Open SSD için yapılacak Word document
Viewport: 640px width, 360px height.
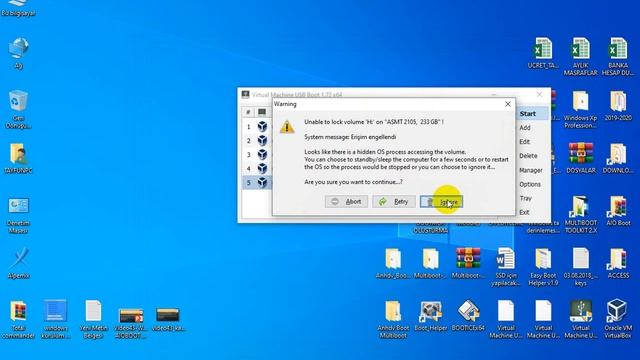(x=505, y=267)
